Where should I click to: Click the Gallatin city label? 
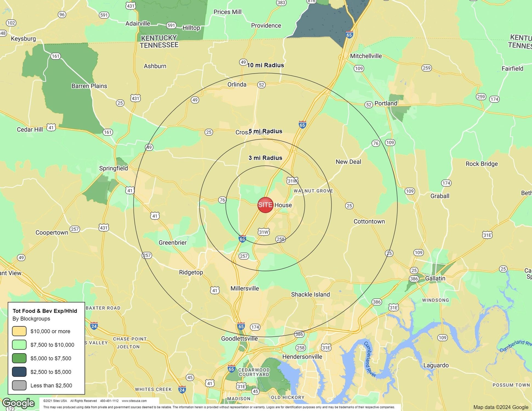[435, 278]
